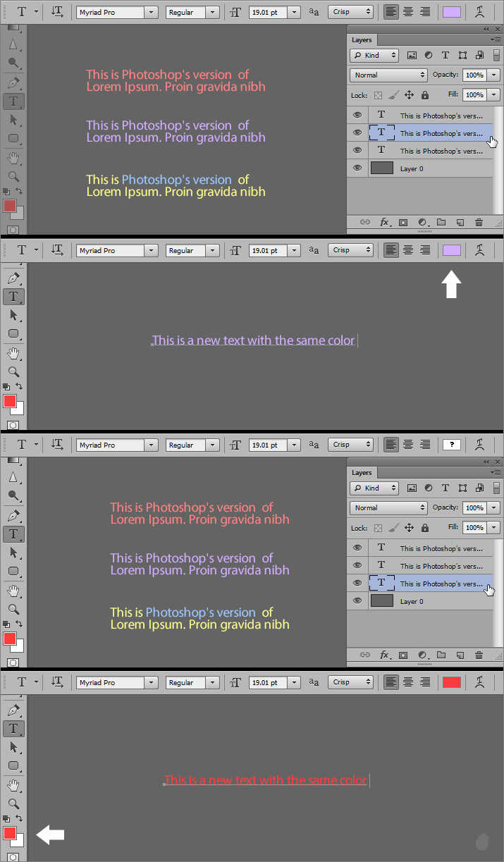
Task: Click the type layer filter icon in the topmost Layers panel
Action: (x=445, y=55)
